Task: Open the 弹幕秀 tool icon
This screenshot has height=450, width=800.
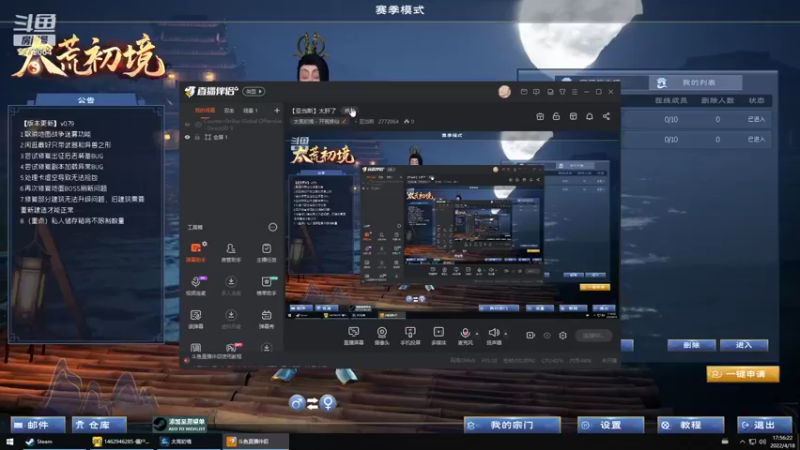Action: 266,319
